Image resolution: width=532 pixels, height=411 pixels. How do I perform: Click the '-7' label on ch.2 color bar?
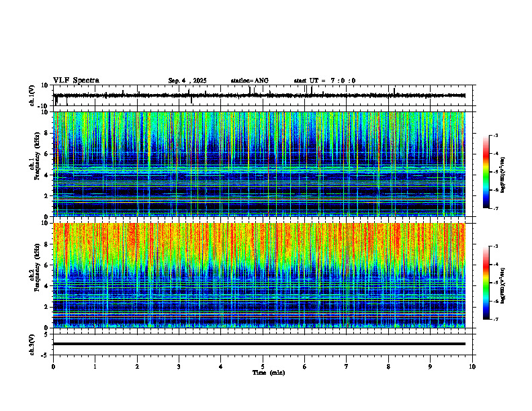pos(495,320)
